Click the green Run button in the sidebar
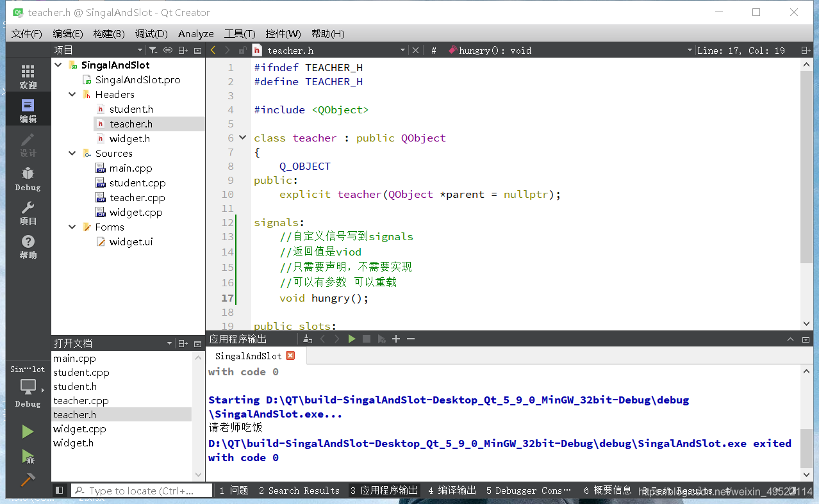Screen dimensions: 819x504 (28, 432)
